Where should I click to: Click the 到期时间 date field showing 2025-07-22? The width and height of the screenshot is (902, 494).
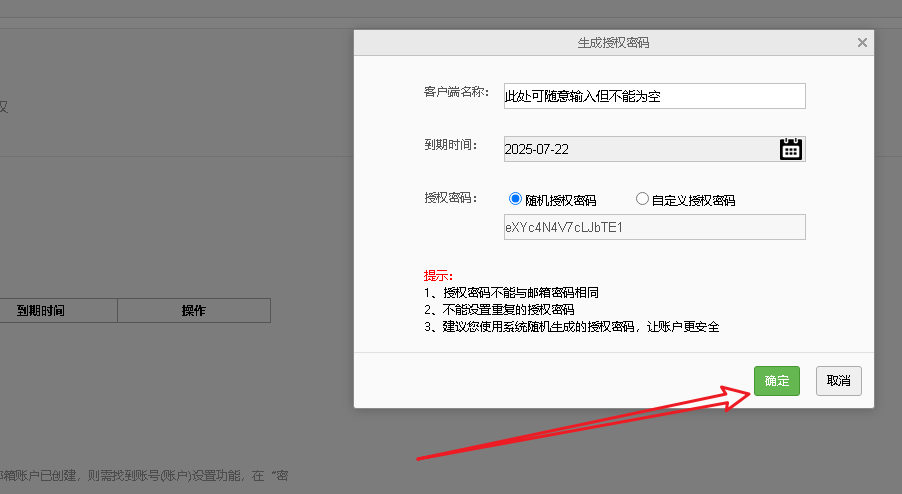point(640,149)
